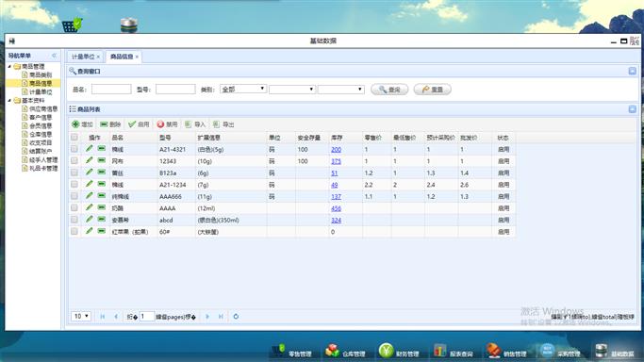Viewport: 644px width, 362px height.
Task: Open the 类别 dropdown showing 全部
Action: click(x=243, y=89)
